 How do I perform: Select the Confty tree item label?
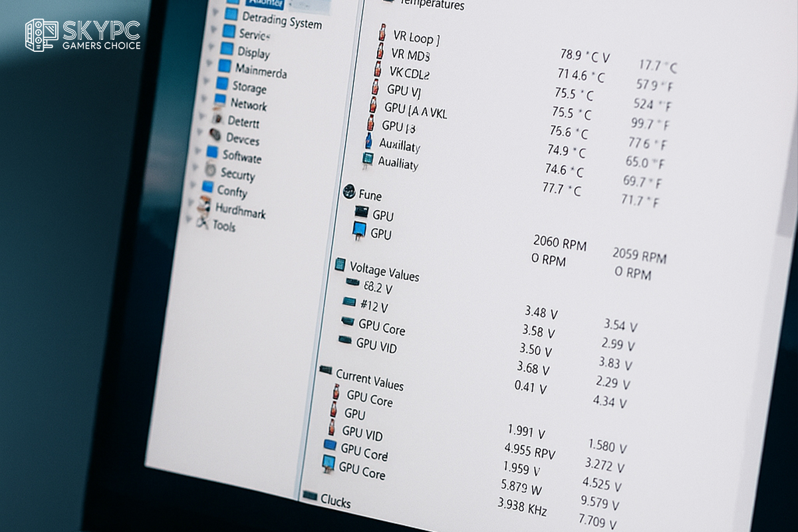pos(231,192)
